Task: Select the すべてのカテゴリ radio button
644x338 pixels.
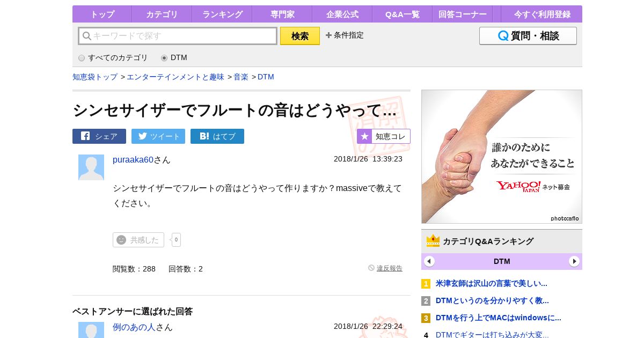Action: tap(82, 58)
